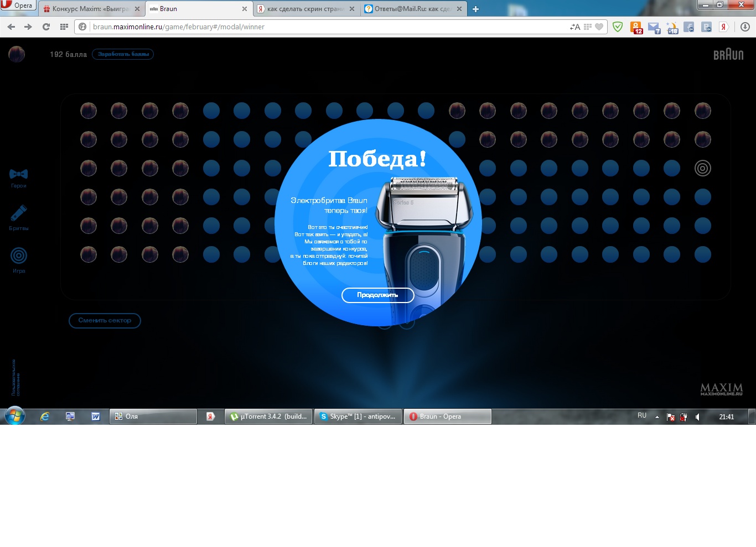Image resolution: width=756 pixels, height=547 pixels.
Task: Open the µTorrent taskbar window
Action: tap(269, 416)
